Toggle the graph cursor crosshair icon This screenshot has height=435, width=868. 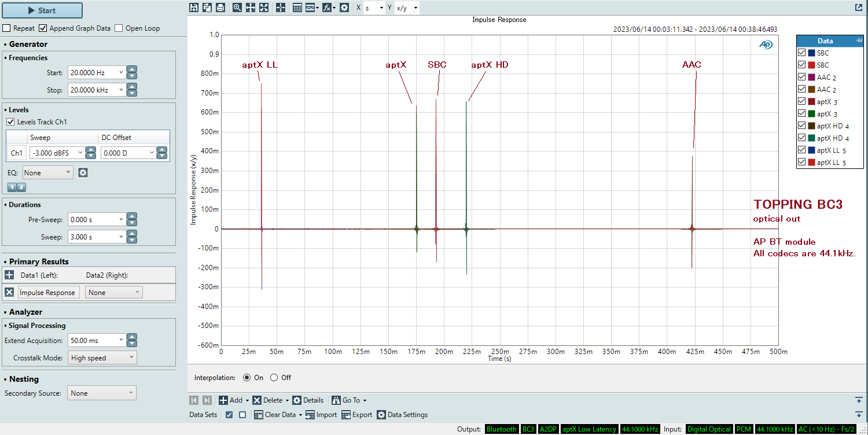click(281, 8)
